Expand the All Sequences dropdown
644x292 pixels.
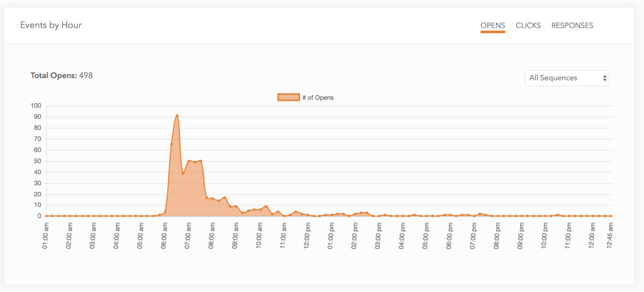(x=567, y=78)
